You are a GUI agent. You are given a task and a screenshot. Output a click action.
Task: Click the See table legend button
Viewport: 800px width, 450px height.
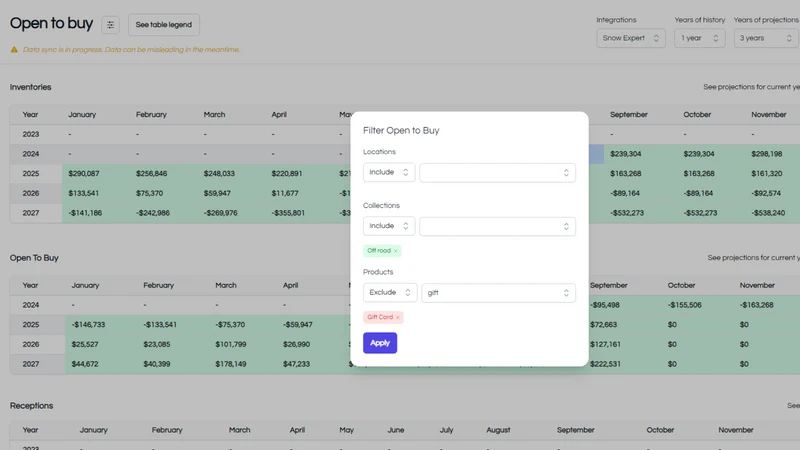click(x=164, y=24)
